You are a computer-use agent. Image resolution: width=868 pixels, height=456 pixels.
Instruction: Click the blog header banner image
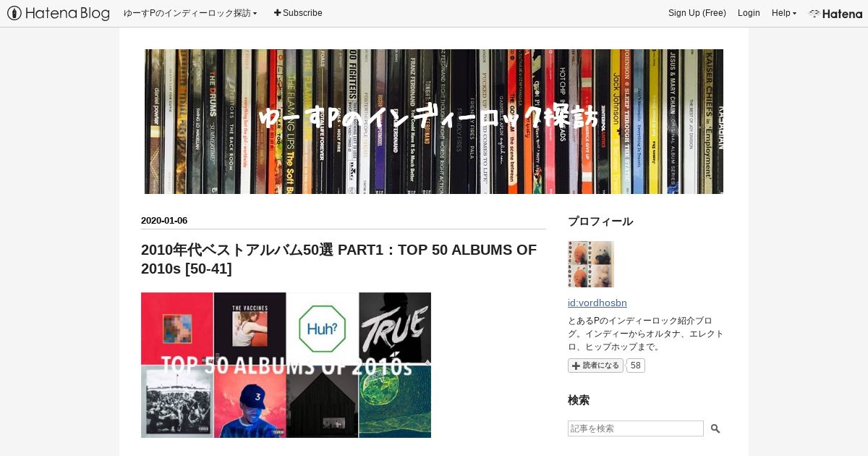click(x=434, y=122)
